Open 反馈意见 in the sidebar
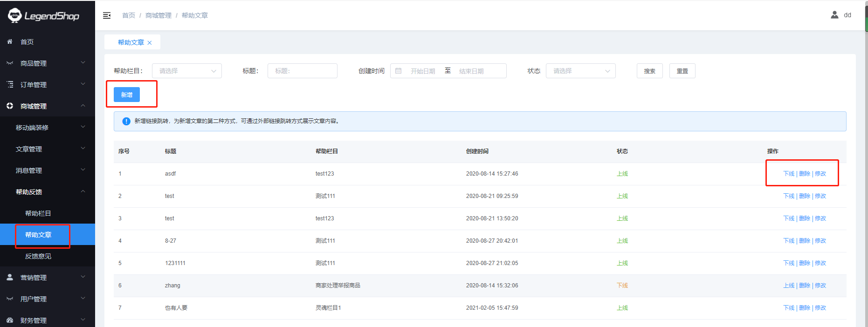Viewport: 868px width, 327px height. point(38,256)
